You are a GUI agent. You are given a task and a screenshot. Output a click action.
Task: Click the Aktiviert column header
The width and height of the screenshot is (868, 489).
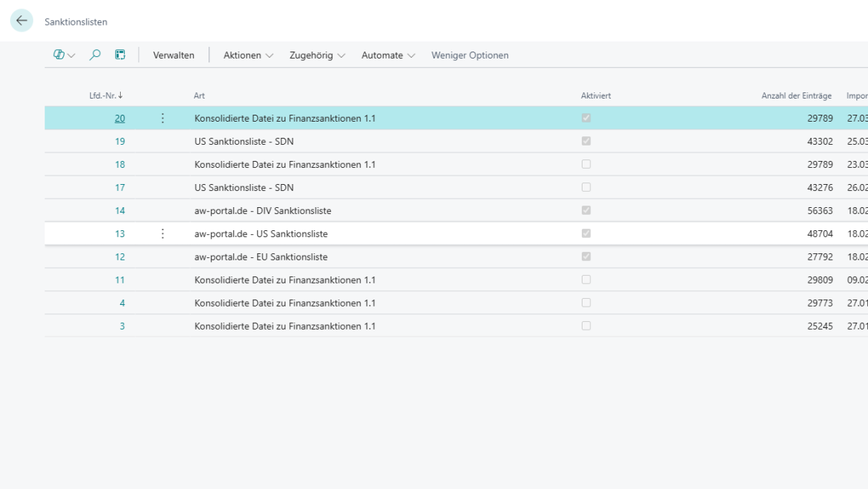click(x=596, y=95)
